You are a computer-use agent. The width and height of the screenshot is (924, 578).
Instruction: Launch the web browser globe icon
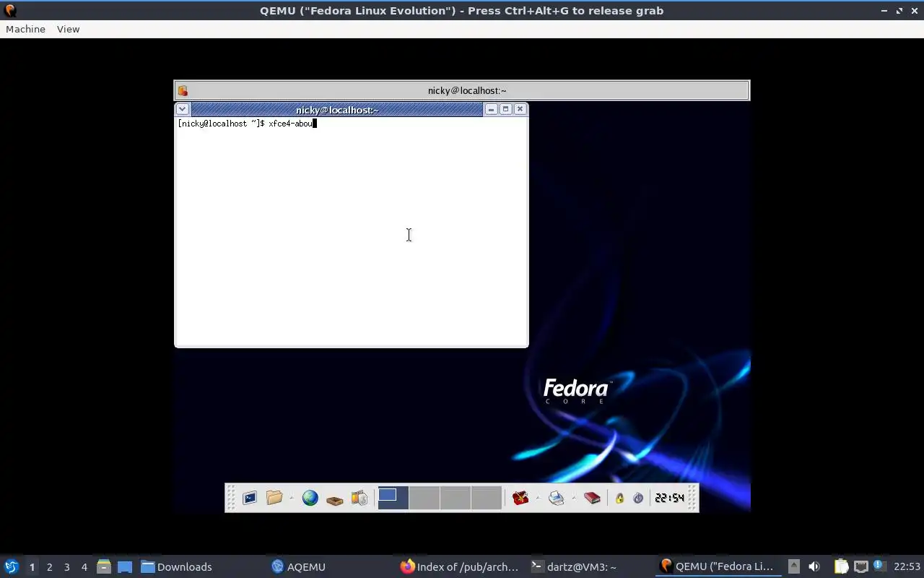[310, 498]
